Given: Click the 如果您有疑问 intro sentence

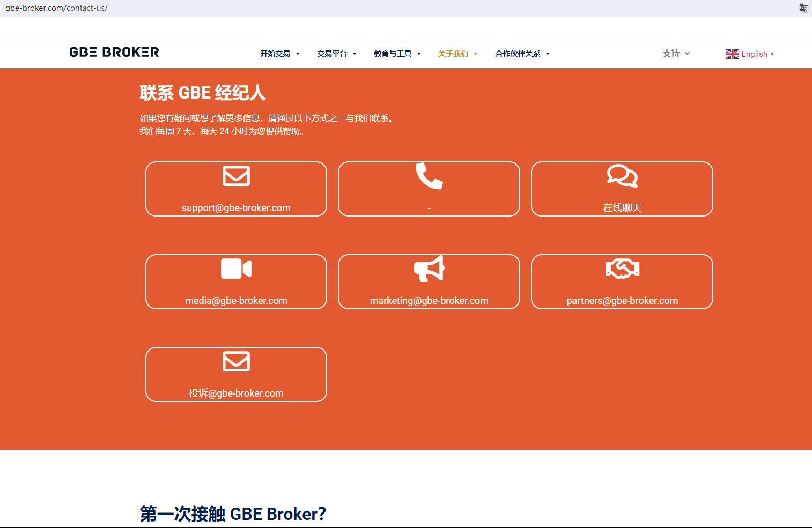Looking at the screenshot, I should click(x=268, y=118).
